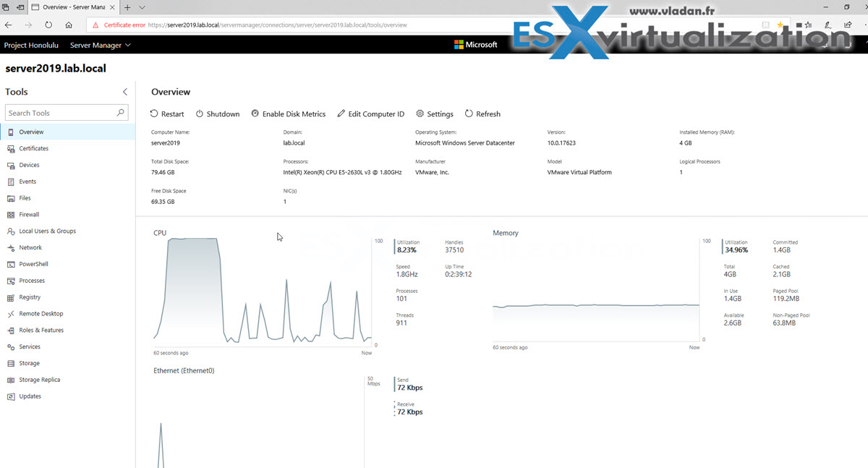Go back in the browser

tap(9, 25)
